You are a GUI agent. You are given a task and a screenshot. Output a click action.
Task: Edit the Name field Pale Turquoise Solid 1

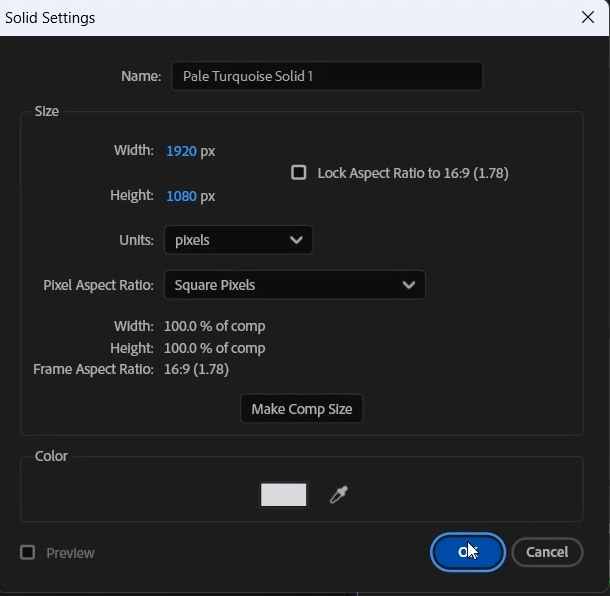[x=327, y=76]
